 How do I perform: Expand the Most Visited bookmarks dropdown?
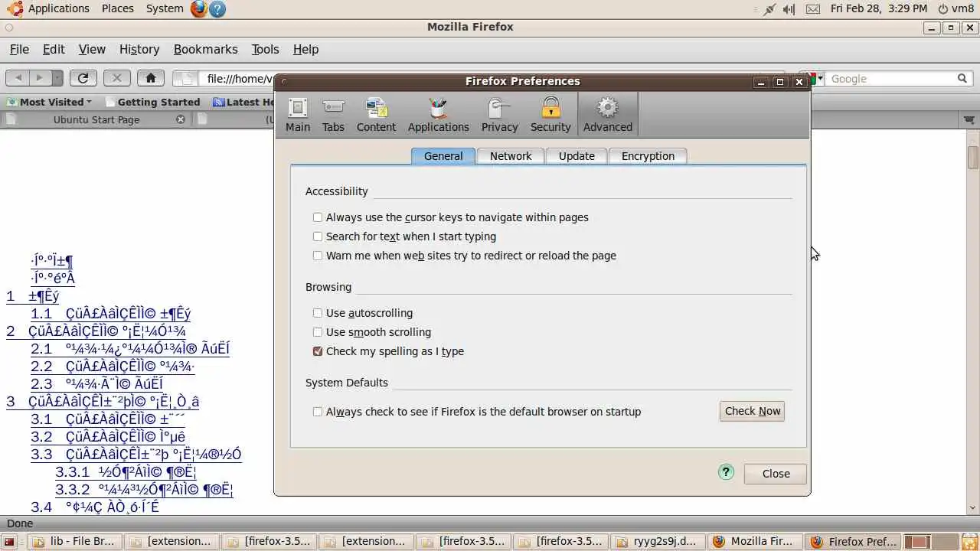pyautogui.click(x=49, y=102)
